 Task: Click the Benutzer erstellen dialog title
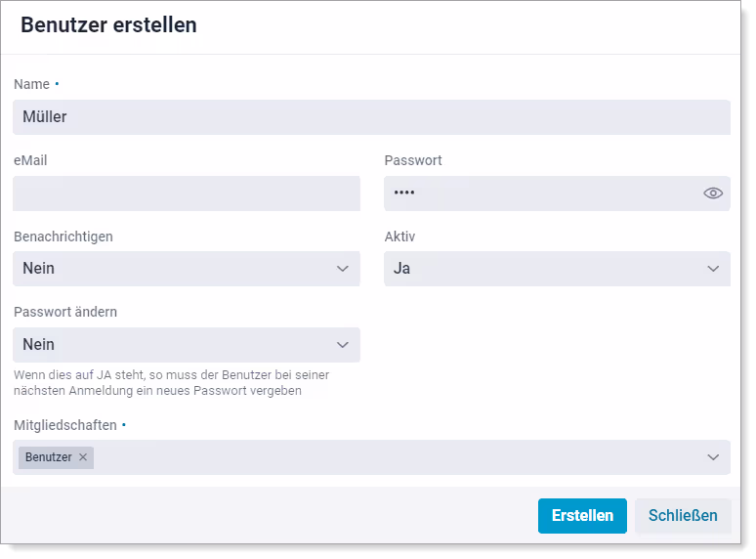coord(108,25)
